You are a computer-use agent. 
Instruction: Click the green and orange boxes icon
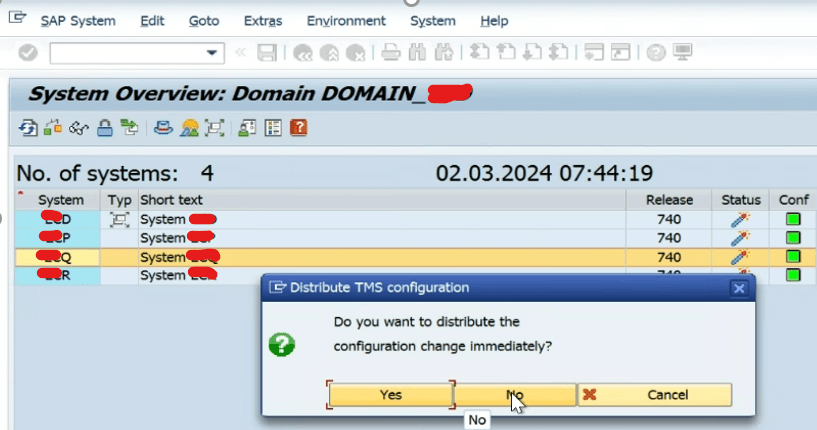pyautogui.click(x=53, y=128)
